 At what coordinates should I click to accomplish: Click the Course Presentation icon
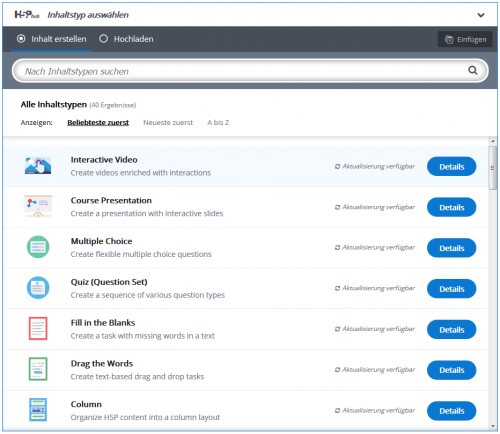(x=38, y=206)
